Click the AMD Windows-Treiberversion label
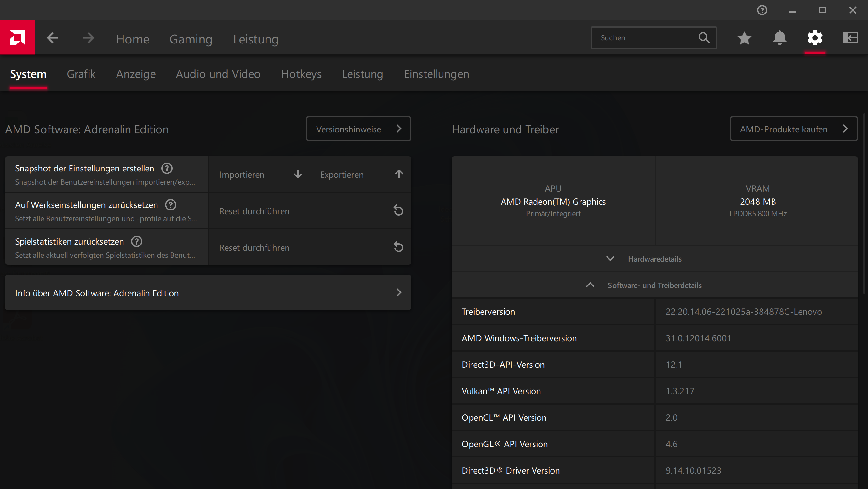 [x=519, y=338]
